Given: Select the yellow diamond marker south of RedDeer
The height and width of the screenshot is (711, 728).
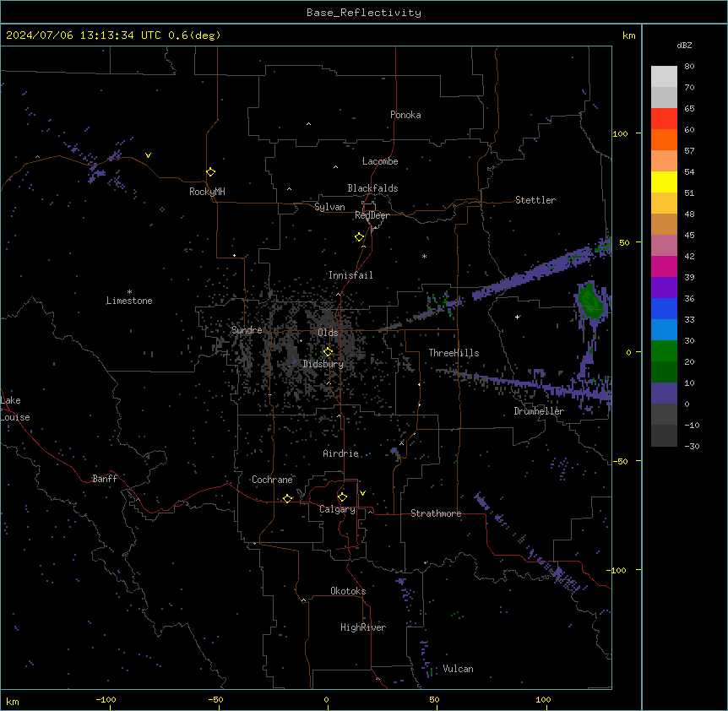Looking at the screenshot, I should [x=360, y=237].
